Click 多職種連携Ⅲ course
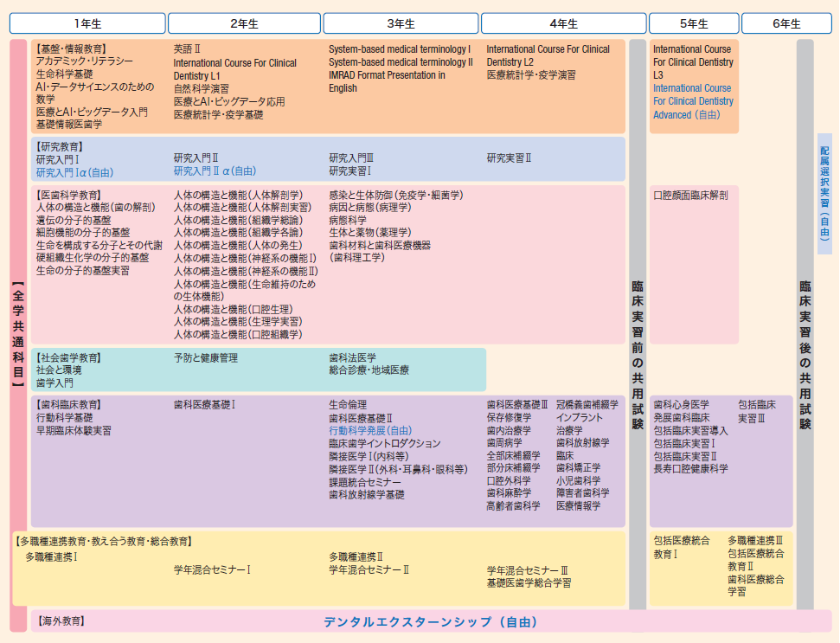The width and height of the screenshot is (840, 643). tap(755, 541)
